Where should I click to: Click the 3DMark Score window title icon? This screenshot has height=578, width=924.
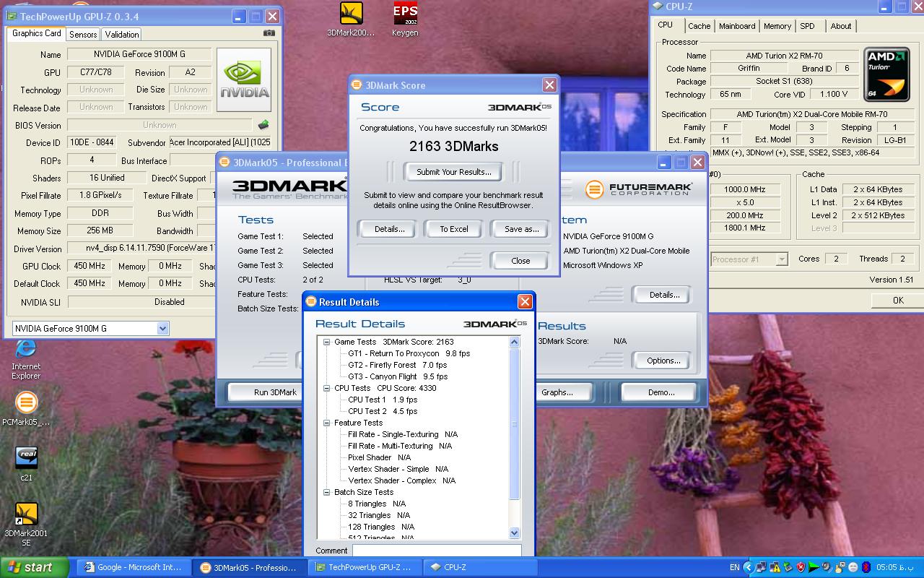357,85
